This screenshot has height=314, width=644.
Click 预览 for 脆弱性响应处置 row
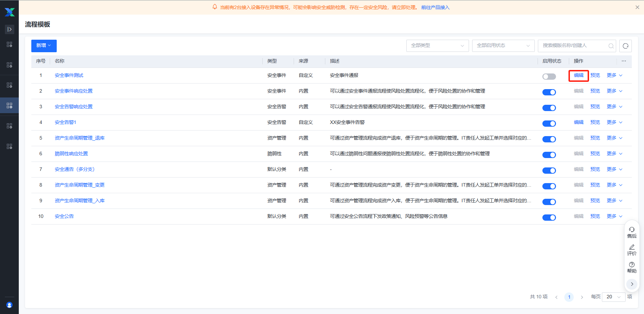(x=595, y=154)
